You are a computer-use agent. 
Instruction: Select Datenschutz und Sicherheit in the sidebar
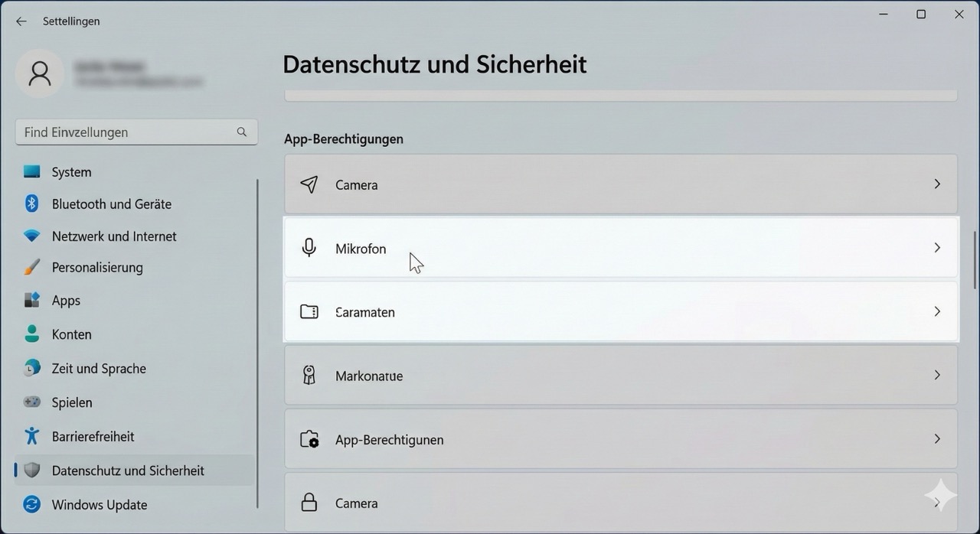pos(127,471)
